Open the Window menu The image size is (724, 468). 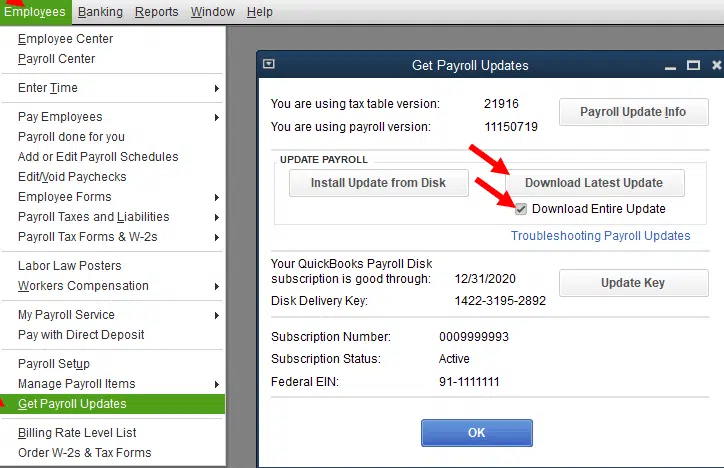(213, 12)
